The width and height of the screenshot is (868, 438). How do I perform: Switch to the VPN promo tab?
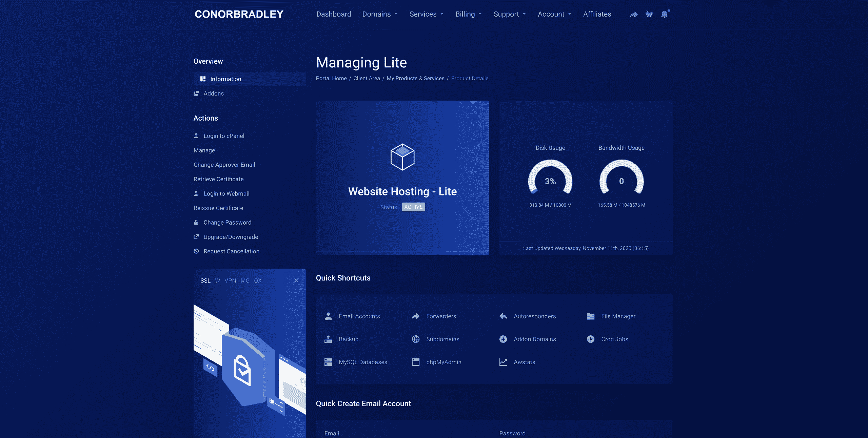pyautogui.click(x=230, y=280)
